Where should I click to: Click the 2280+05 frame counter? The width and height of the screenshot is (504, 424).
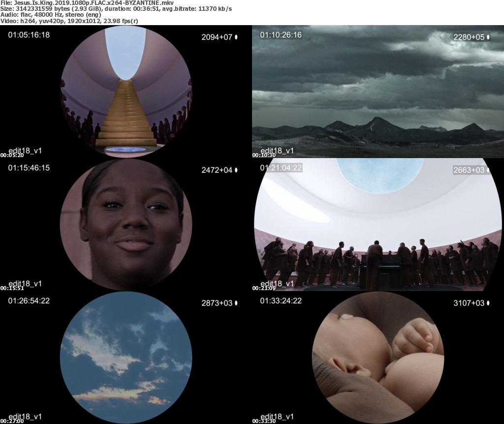(469, 37)
